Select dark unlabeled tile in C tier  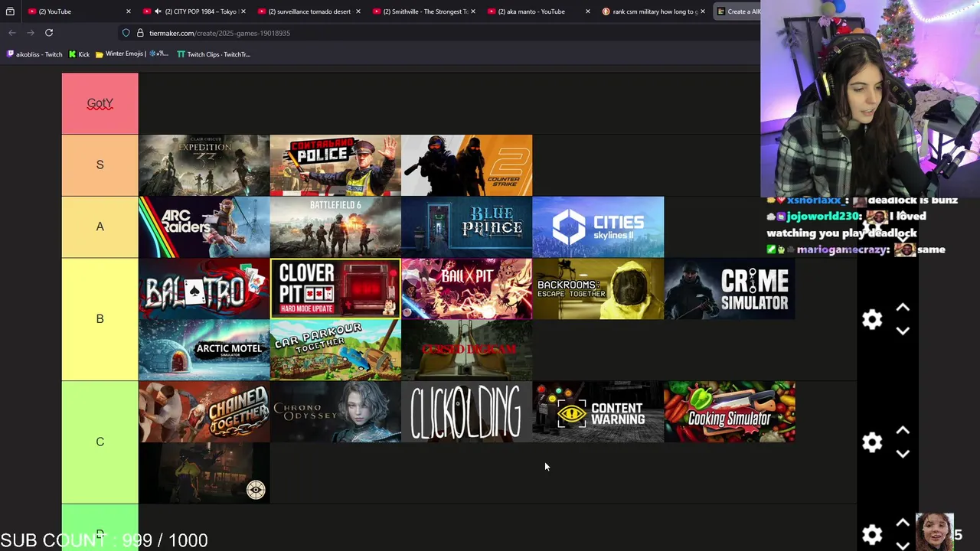pos(204,473)
